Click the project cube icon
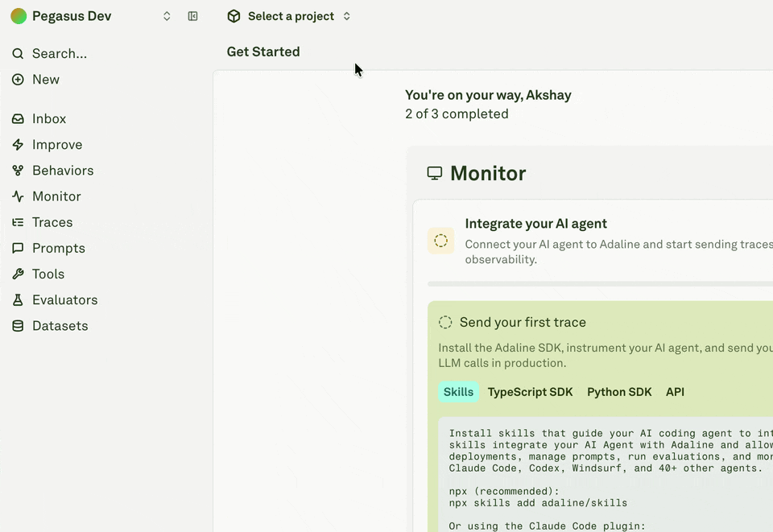The image size is (773, 532). 234,16
